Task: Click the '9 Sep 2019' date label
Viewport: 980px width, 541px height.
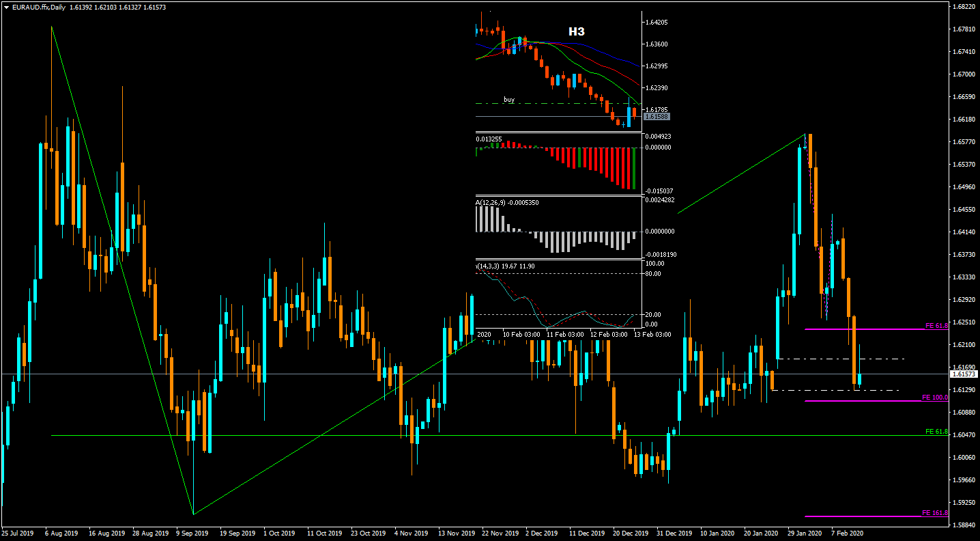Action: pos(193,533)
